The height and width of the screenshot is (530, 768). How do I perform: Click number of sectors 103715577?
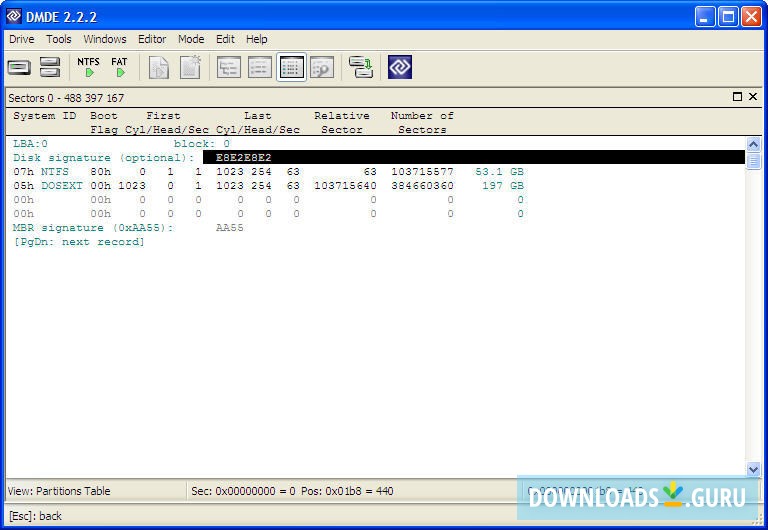click(422, 172)
